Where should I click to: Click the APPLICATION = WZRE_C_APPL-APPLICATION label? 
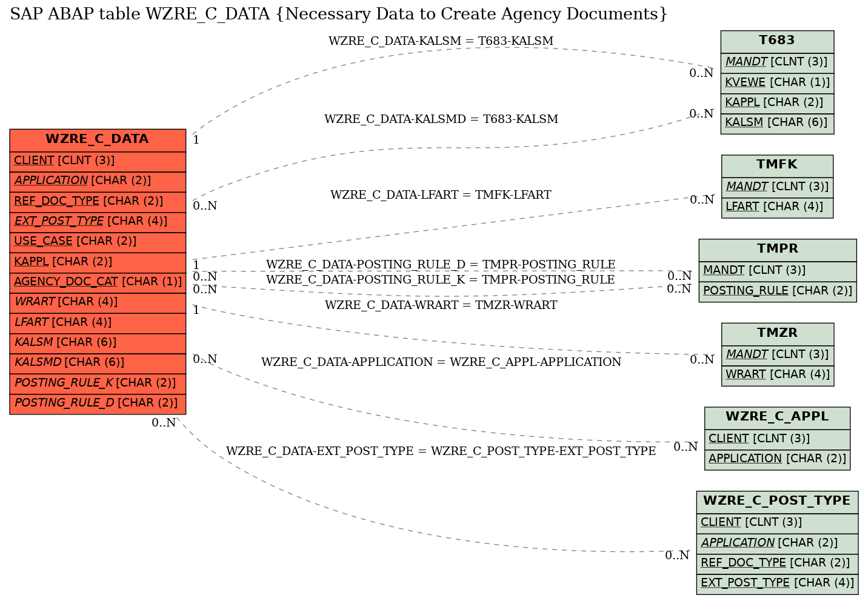click(441, 362)
